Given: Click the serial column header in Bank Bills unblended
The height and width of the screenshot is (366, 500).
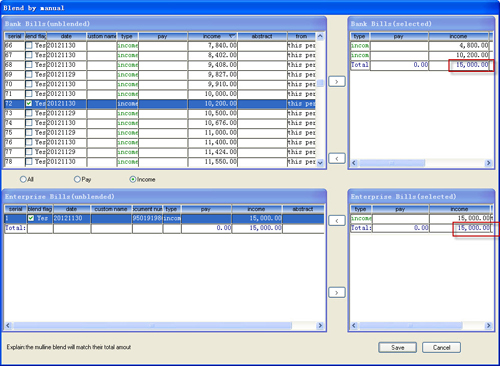Looking at the screenshot, I should coord(15,36).
